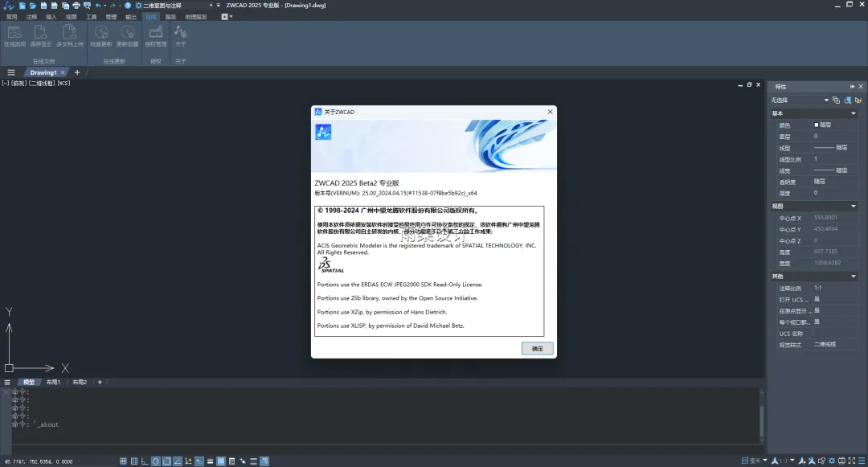This screenshot has height=467, width=868.
Task: Toggle object snap tracking in status bar
Action: point(178,461)
